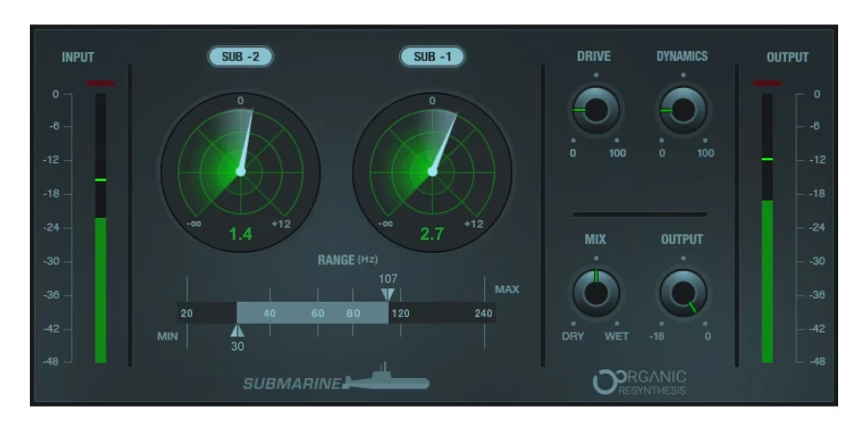This screenshot has width=868, height=431.
Task: Click the MIN label beside range
Action: coord(167,337)
